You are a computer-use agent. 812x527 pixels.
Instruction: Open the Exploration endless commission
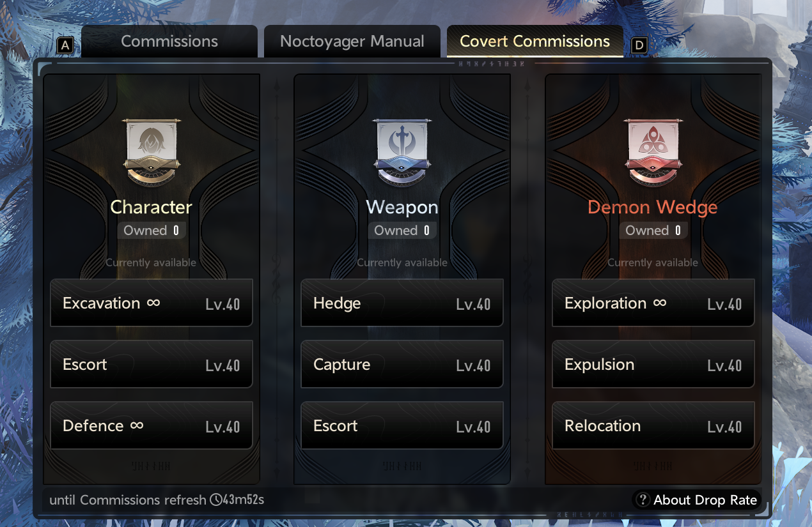pos(653,303)
